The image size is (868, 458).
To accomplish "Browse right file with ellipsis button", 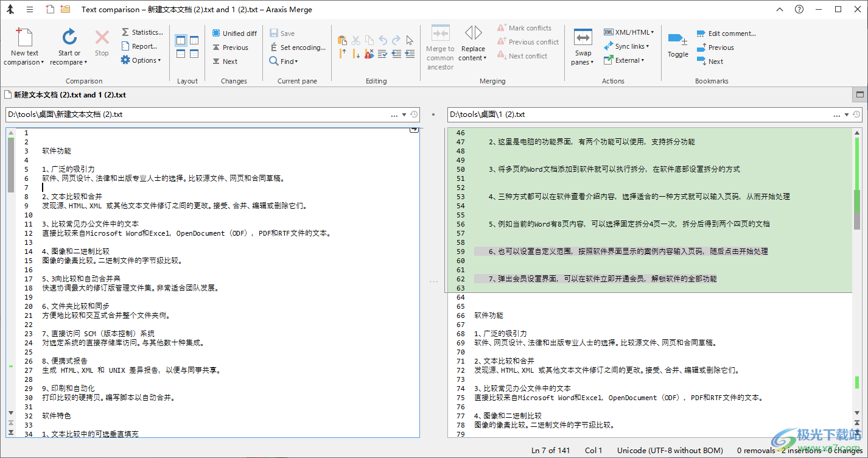I will [x=836, y=114].
